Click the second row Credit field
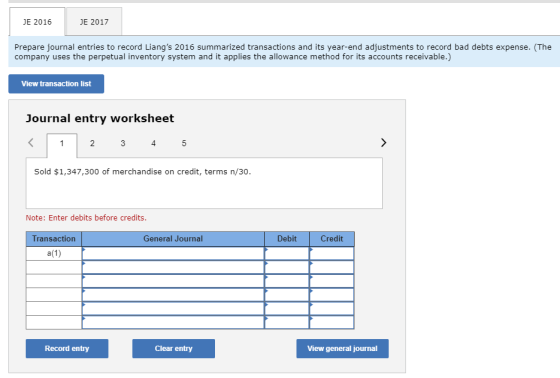 coord(332,267)
